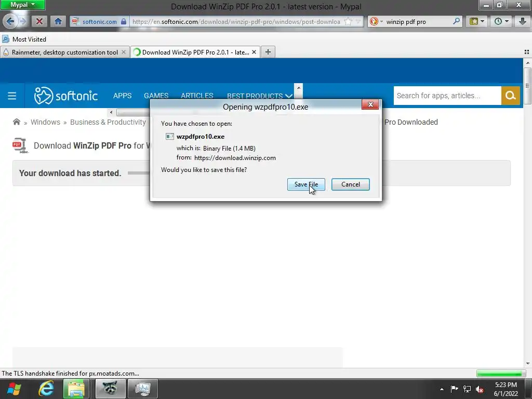
Task: Click the orange Softonic search button
Action: tap(511, 96)
